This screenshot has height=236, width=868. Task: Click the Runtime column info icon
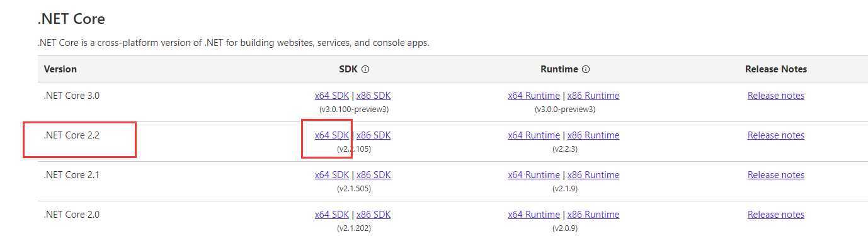(586, 69)
